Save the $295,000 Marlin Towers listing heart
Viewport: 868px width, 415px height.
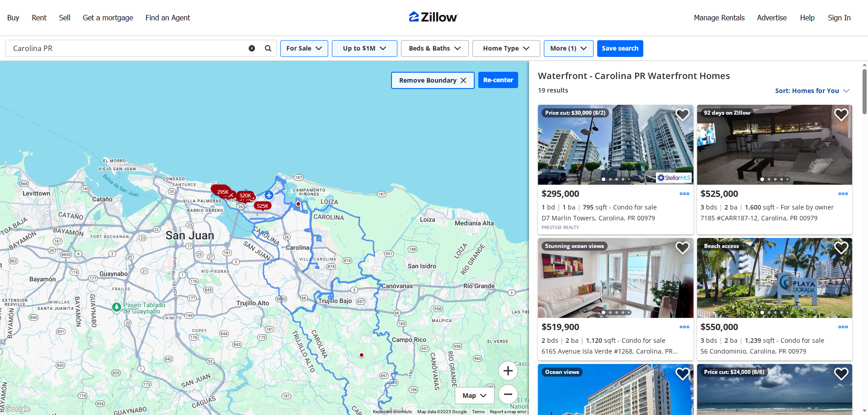[682, 115]
